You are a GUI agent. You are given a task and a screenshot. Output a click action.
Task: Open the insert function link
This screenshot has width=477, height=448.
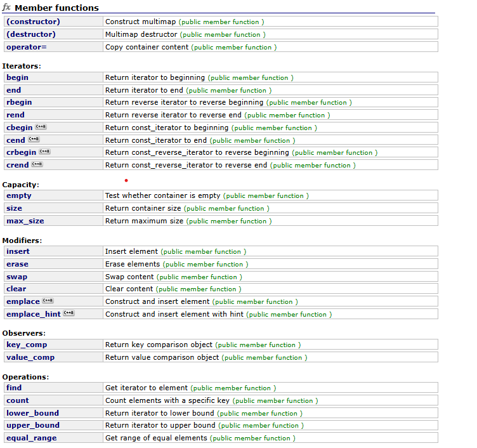pos(18,251)
